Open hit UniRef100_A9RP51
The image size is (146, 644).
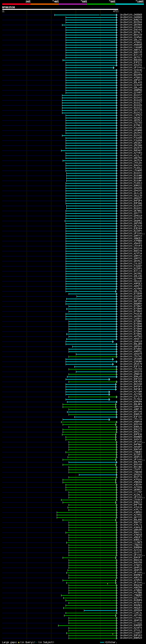pyautogui.click(x=131, y=351)
